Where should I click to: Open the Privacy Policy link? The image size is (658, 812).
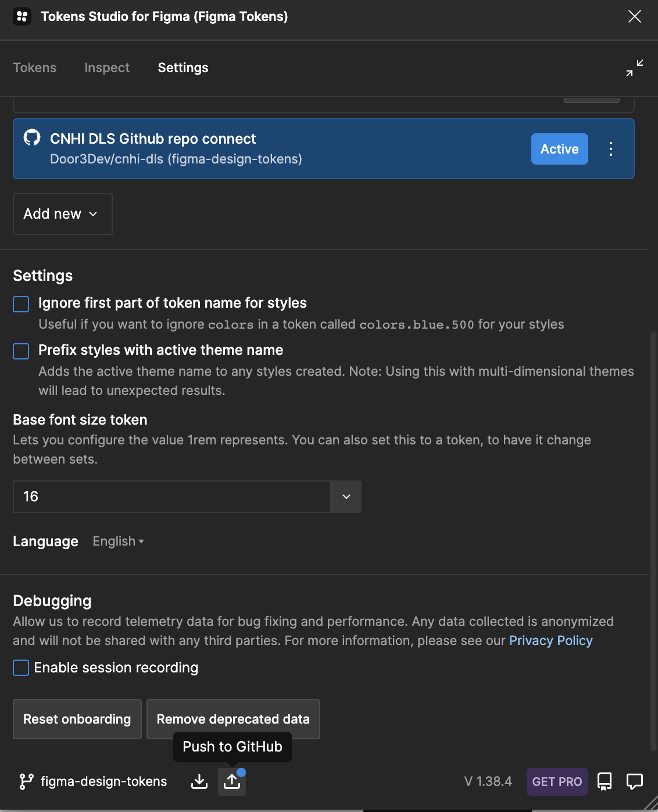coord(551,640)
